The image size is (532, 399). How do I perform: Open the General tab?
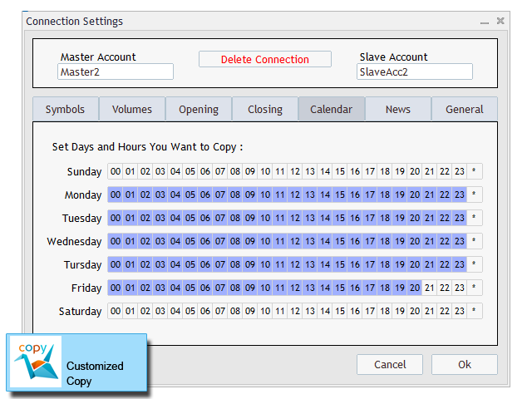[x=464, y=109]
